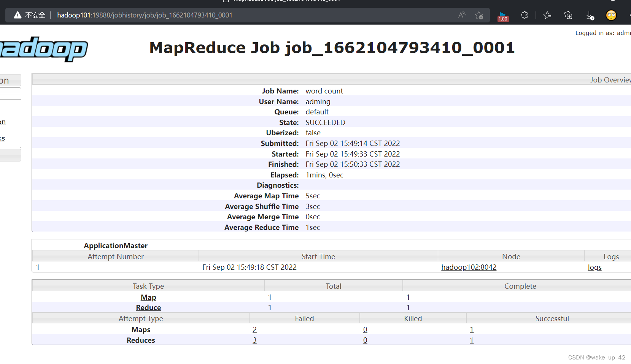This screenshot has height=364, width=631.
Task: Click the 'Failed' column header
Action: coord(304,318)
